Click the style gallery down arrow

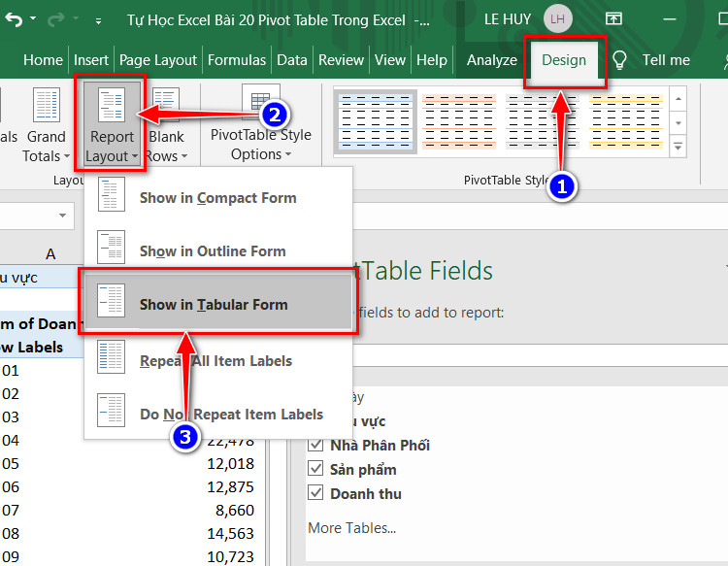coord(678,123)
